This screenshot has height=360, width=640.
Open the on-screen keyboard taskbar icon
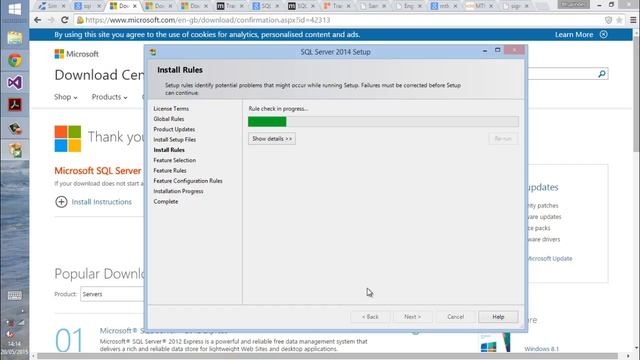pyautogui.click(x=15, y=296)
